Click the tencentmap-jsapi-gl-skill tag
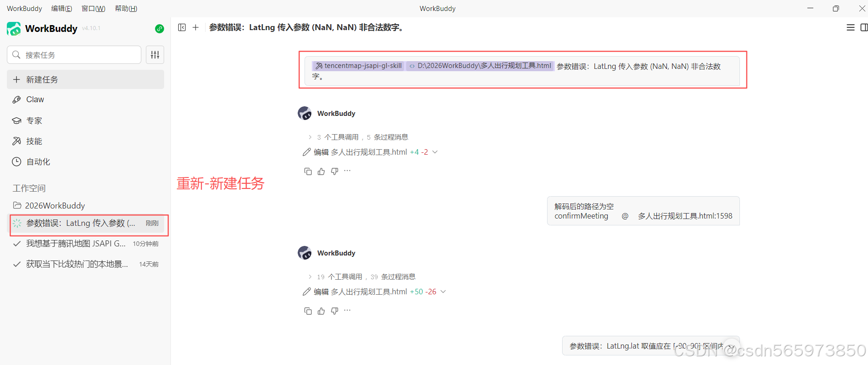Screen dimensions: 868x365 358,66
